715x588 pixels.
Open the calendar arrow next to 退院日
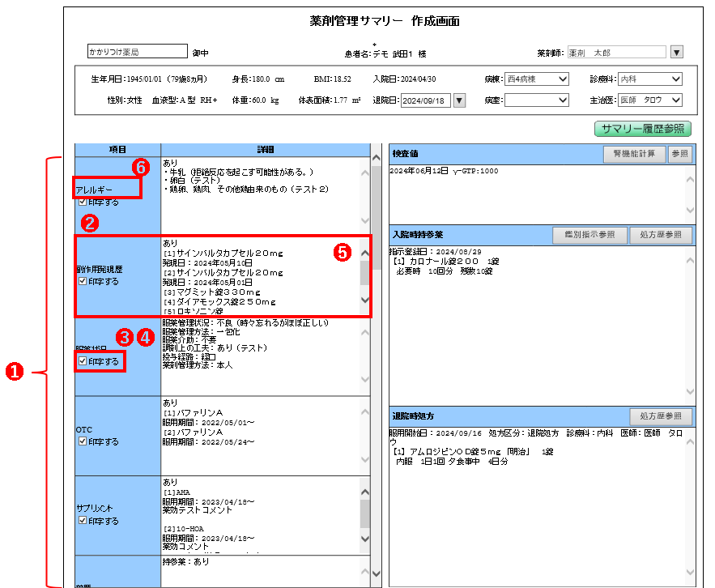[459, 100]
